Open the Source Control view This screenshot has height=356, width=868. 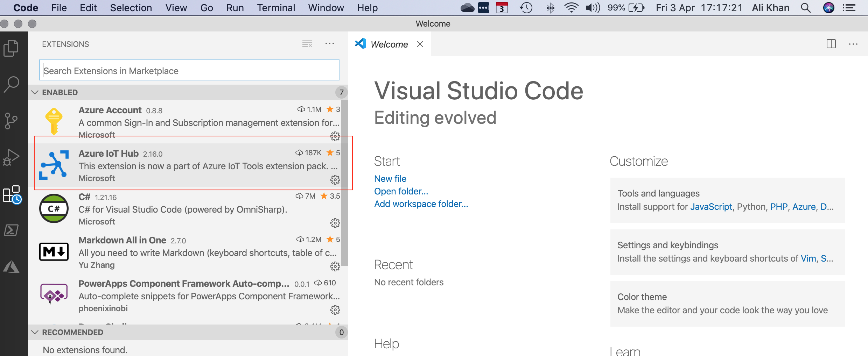click(x=11, y=121)
